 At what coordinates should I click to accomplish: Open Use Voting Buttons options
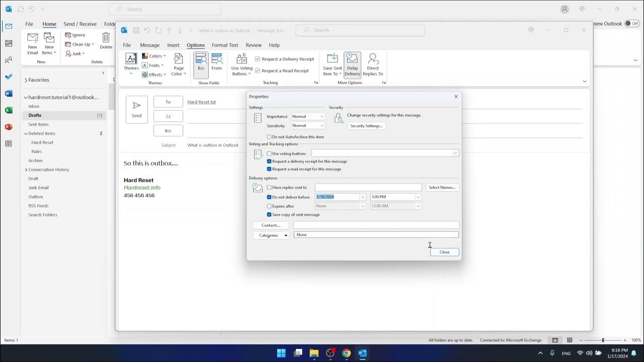click(x=241, y=65)
